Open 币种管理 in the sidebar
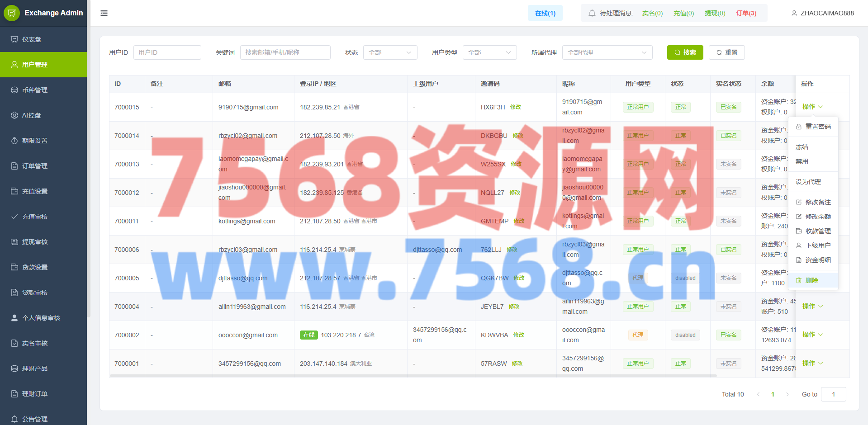This screenshot has width=868, height=425. click(34, 90)
